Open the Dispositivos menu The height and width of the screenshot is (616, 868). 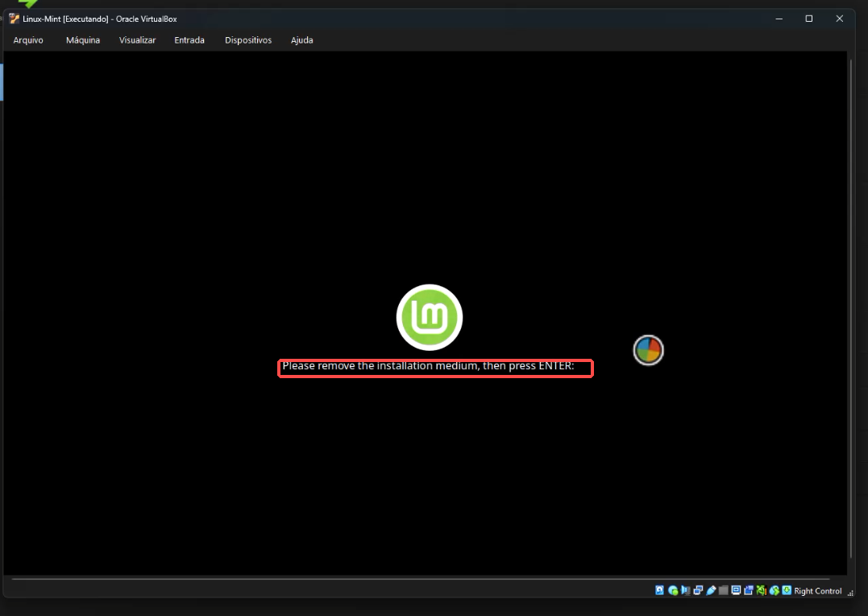(248, 40)
